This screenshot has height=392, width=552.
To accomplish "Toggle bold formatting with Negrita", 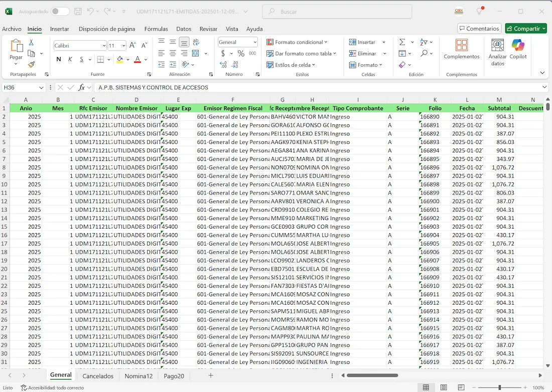I will [x=59, y=59].
